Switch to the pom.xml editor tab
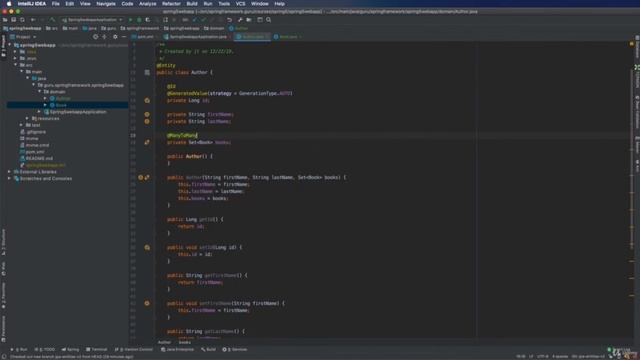The image size is (640, 360). click(145, 37)
